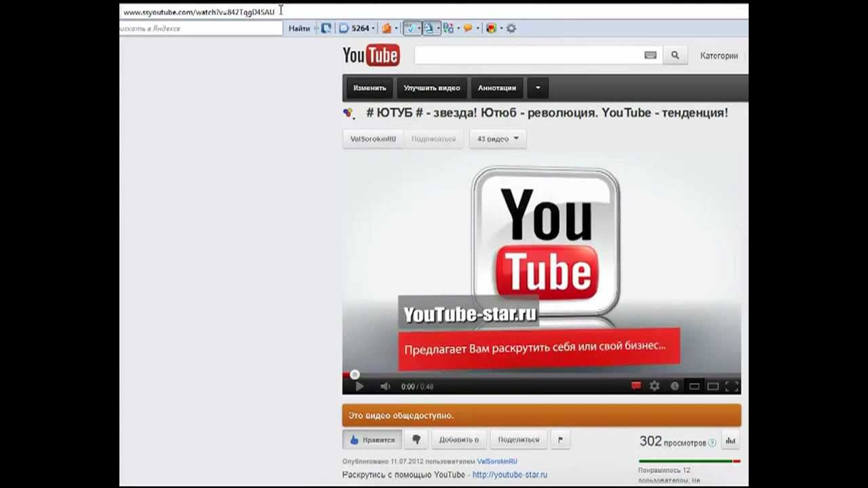Image resolution: width=868 pixels, height=488 pixels.
Task: Click the video progress bar scrubber
Action: click(355, 375)
